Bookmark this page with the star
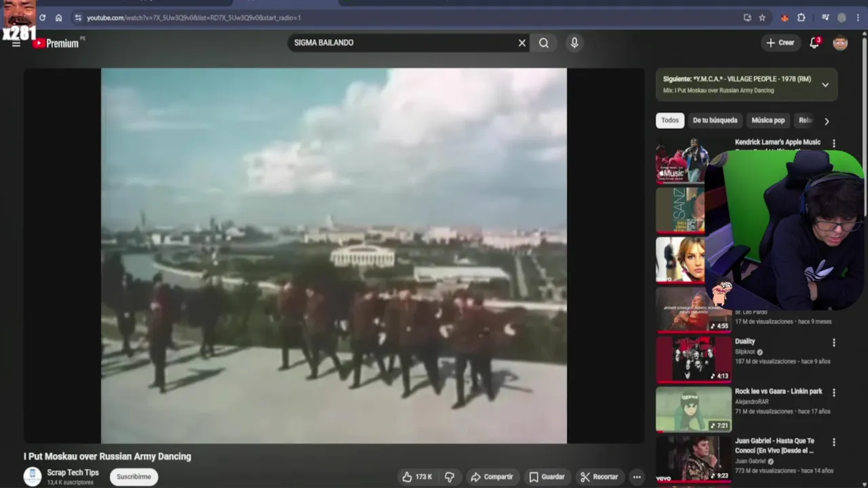The width and height of the screenshot is (868, 488). (762, 18)
